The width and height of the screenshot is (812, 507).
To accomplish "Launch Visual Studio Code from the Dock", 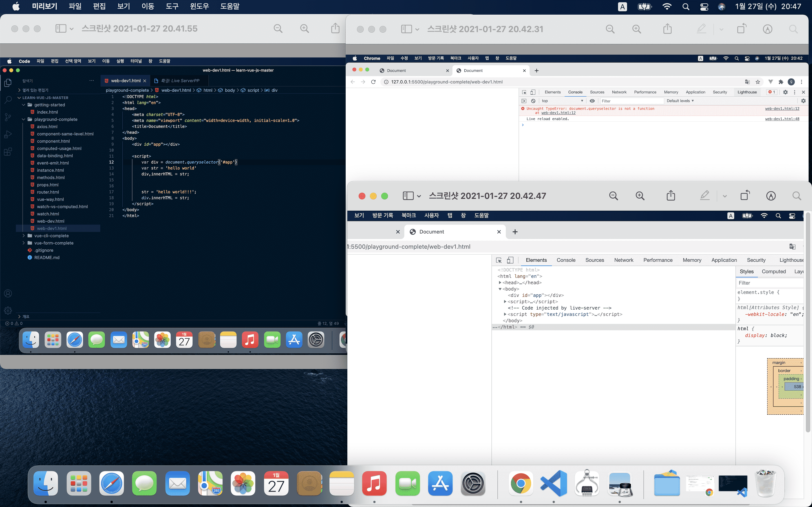I will [554, 484].
